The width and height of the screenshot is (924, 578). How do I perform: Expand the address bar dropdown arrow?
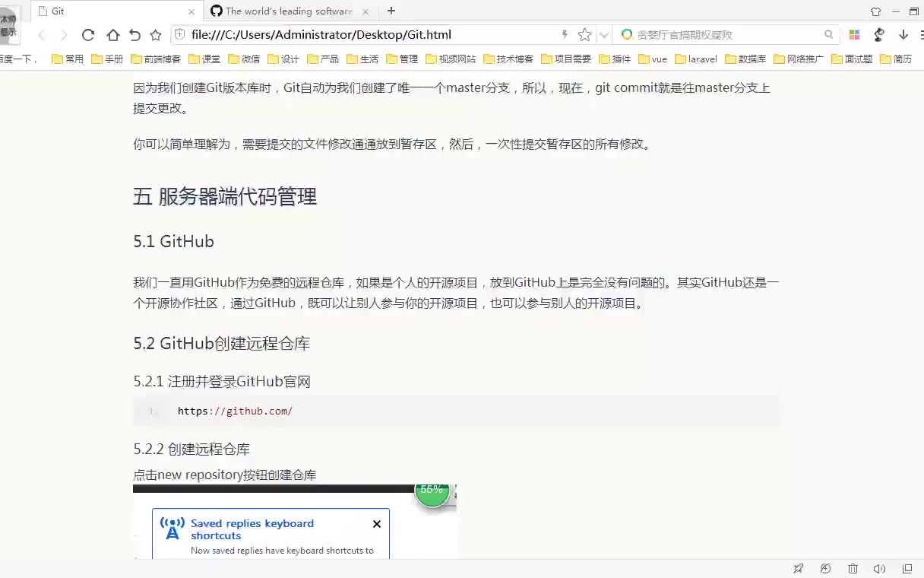603,35
